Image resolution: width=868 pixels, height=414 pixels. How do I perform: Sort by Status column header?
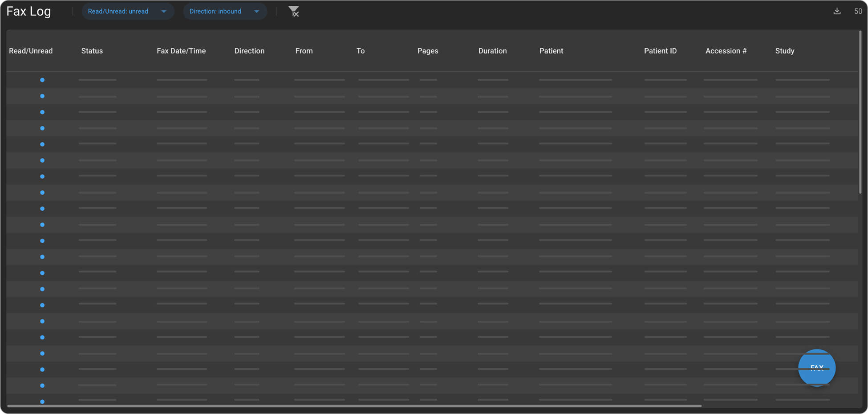(x=92, y=51)
